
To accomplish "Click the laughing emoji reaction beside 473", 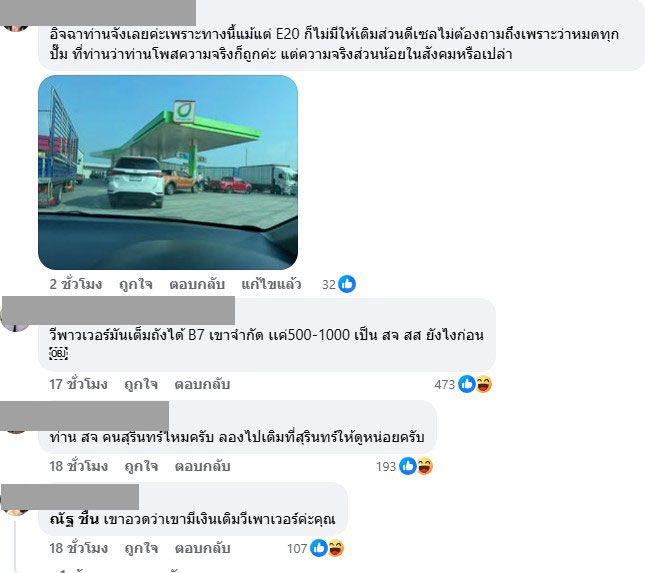I will pos(484,384).
